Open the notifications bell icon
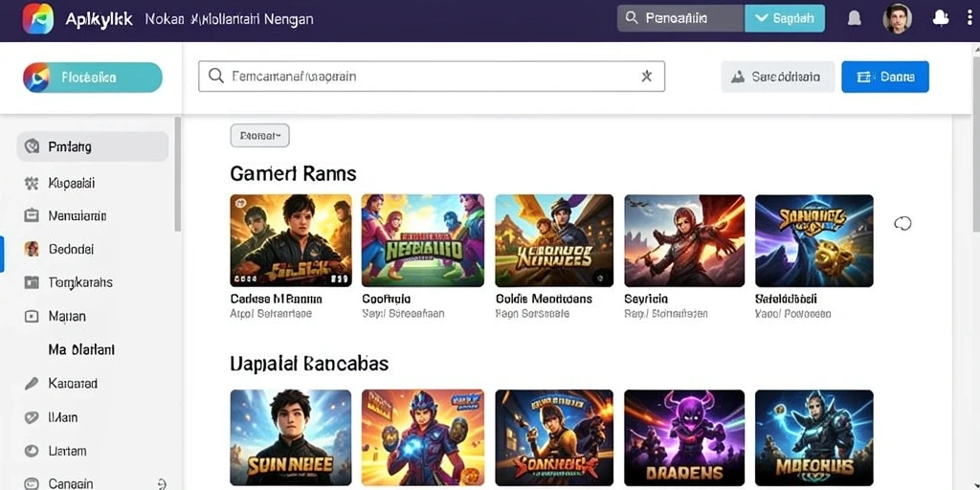The width and height of the screenshot is (980, 490). pyautogui.click(x=854, y=19)
